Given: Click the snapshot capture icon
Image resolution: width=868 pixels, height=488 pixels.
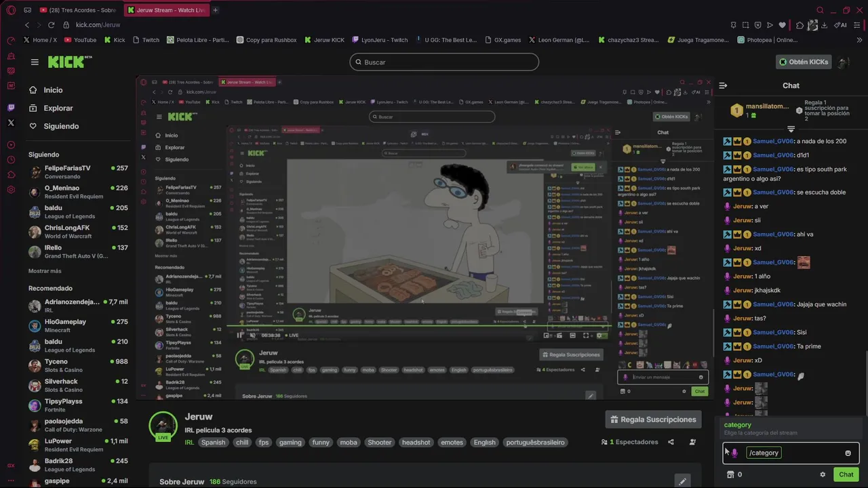Looking at the screenshot, I should tap(745, 25).
